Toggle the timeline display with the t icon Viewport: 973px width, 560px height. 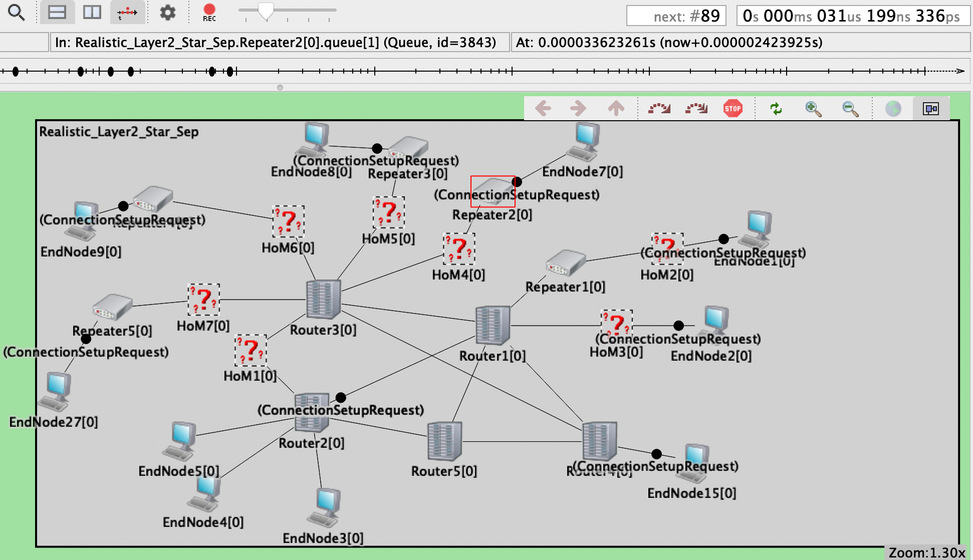tap(127, 13)
